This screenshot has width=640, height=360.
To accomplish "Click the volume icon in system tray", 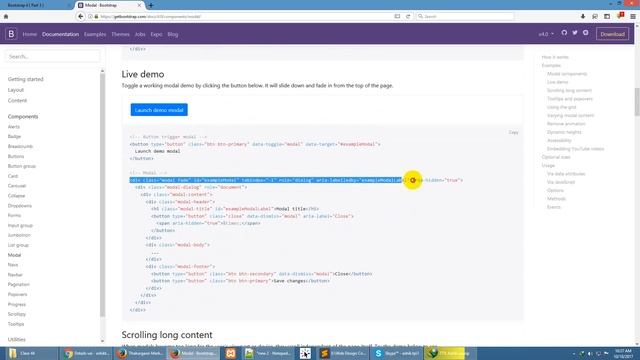I will 590,353.
